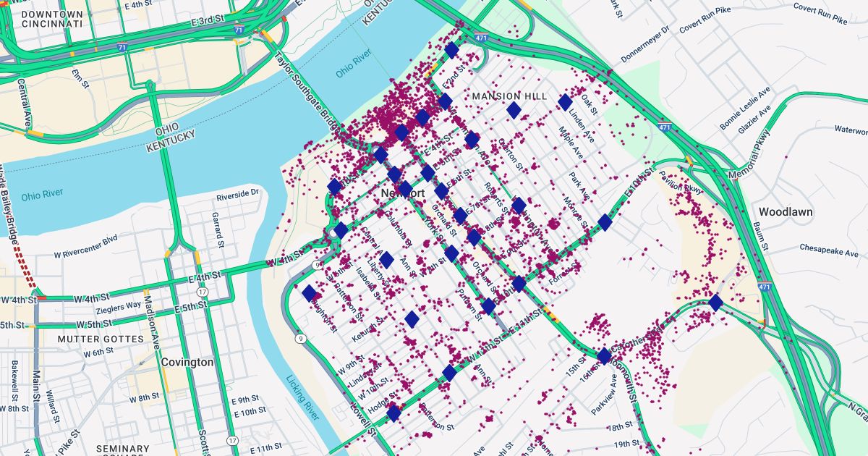
Task: Select the easternmost blue diamond marker near Route 471
Action: 715,303
